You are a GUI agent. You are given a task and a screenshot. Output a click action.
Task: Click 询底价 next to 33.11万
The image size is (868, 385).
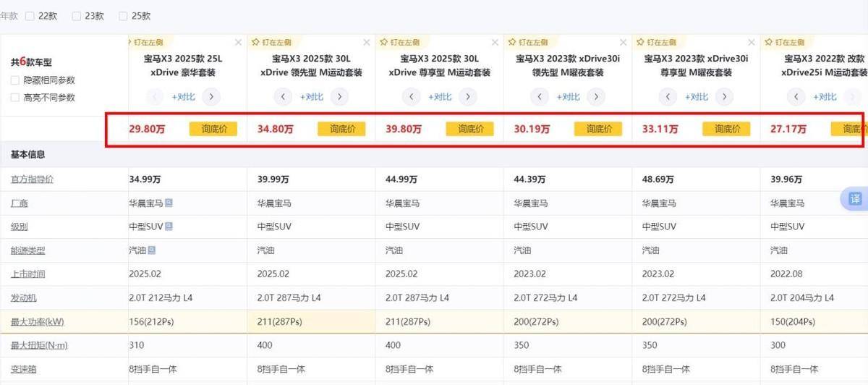click(x=727, y=129)
